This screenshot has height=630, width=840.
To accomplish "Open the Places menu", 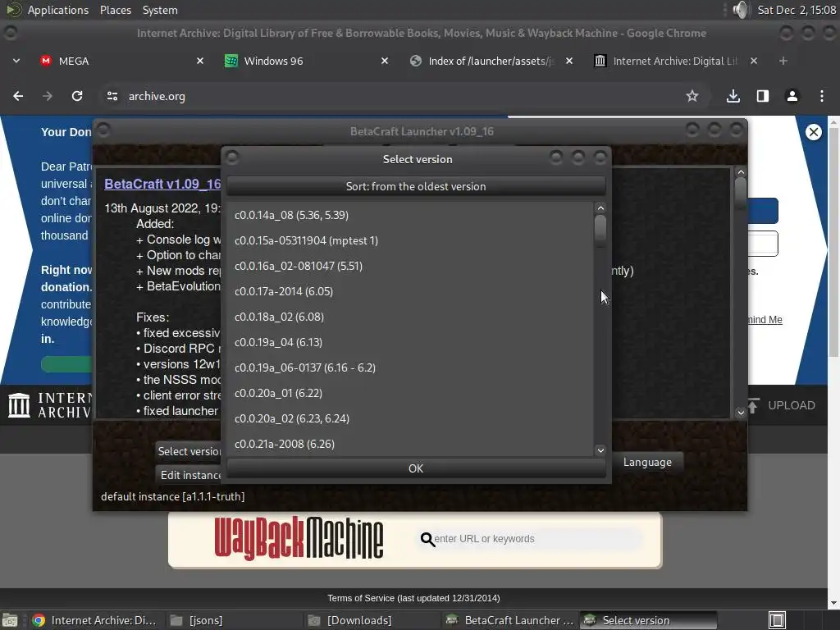I will click(115, 10).
